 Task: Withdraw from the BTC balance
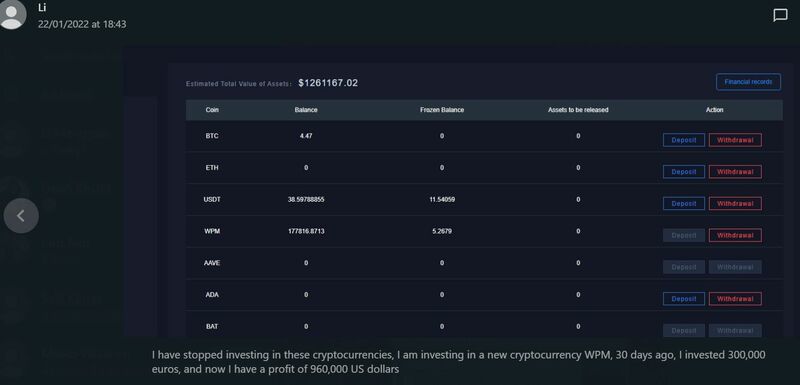click(735, 140)
